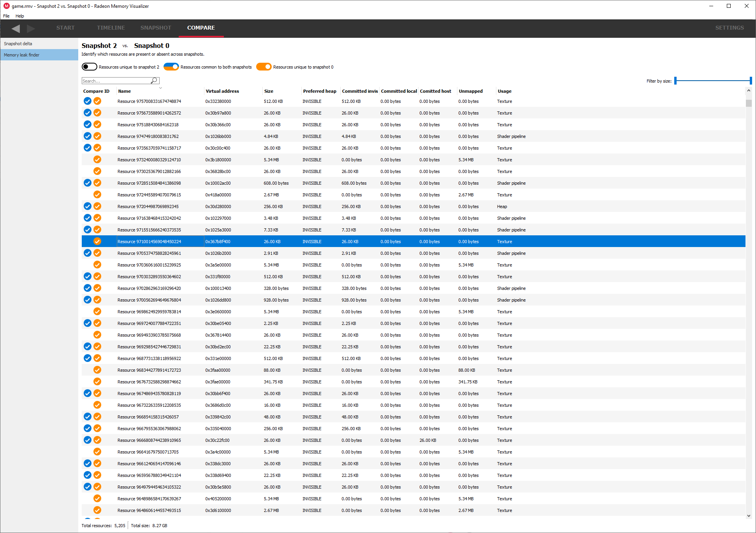Click the forward navigation arrow
This screenshot has height=533, width=756.
[31, 28]
